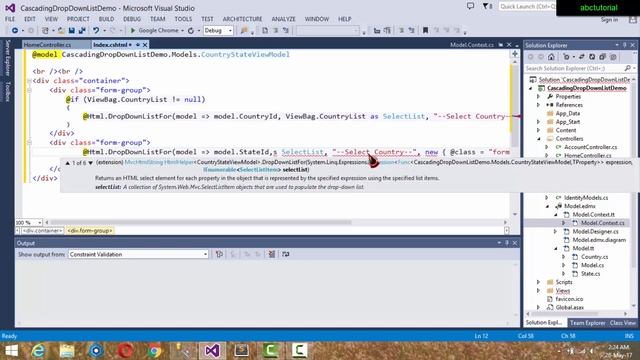This screenshot has height=360, width=640.
Task: Toggle auto-hide pin on Solution Explorer
Action: (624, 45)
